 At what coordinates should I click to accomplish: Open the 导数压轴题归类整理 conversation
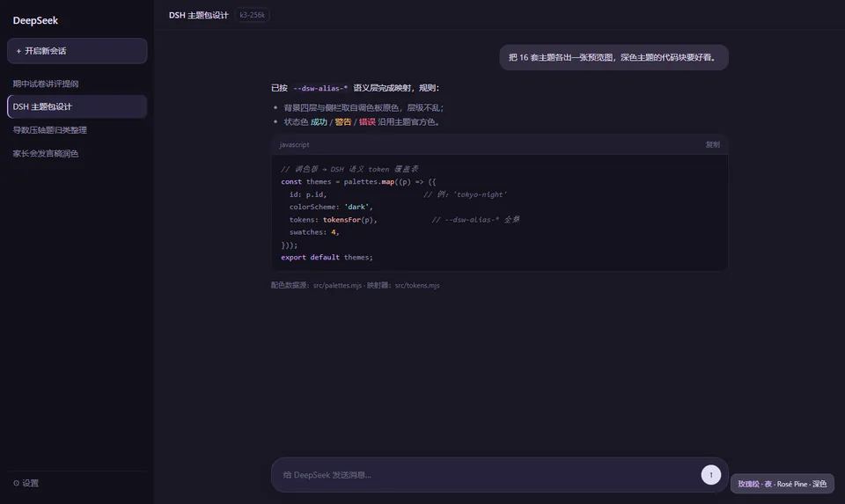click(x=77, y=130)
